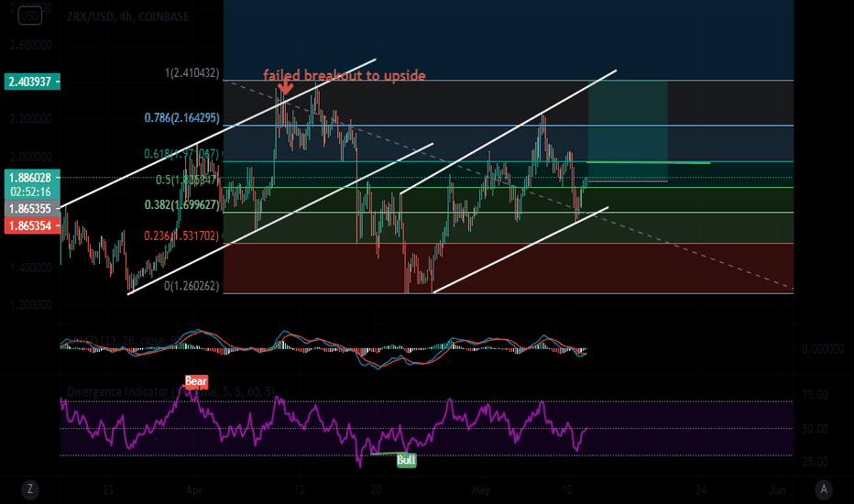
Task: Click the Z timezone button on the time axis
Action: tap(30, 489)
